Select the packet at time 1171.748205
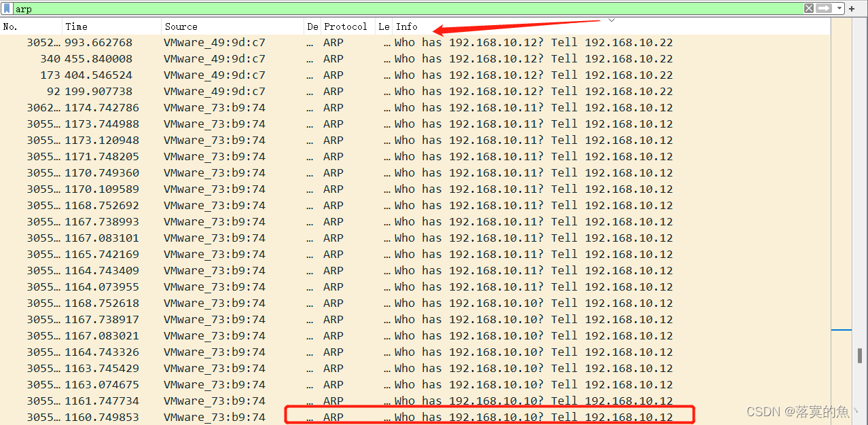 click(415, 156)
